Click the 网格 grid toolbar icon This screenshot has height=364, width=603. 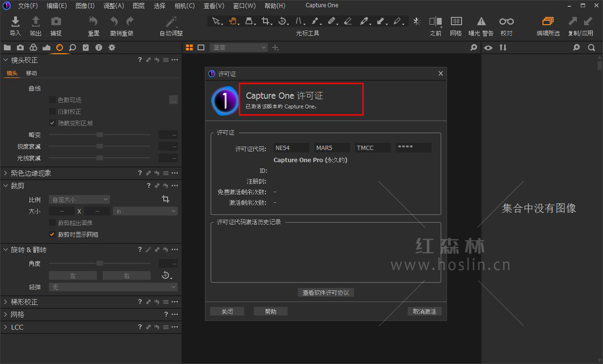[456, 21]
